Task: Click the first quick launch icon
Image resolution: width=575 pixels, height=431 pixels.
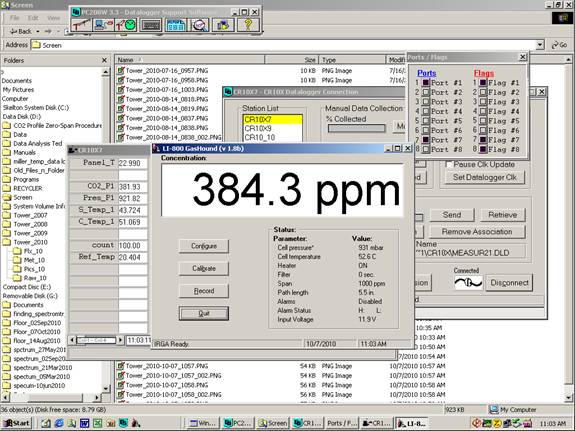Action: pyautogui.click(x=46, y=423)
